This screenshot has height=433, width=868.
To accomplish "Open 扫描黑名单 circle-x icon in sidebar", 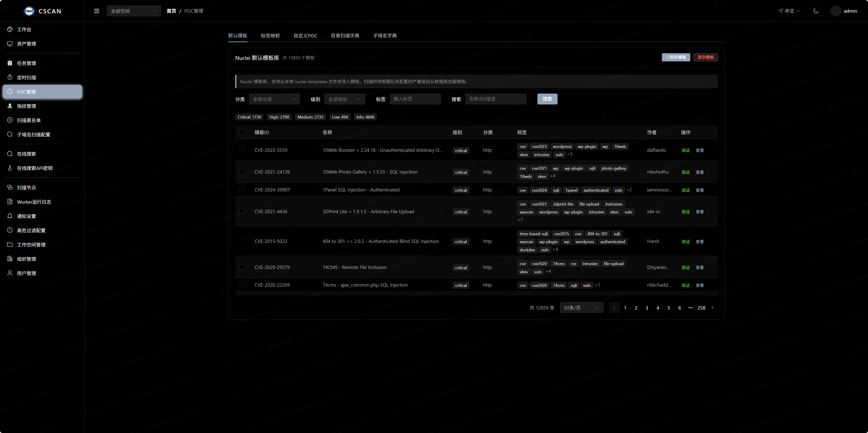I will tap(10, 120).
